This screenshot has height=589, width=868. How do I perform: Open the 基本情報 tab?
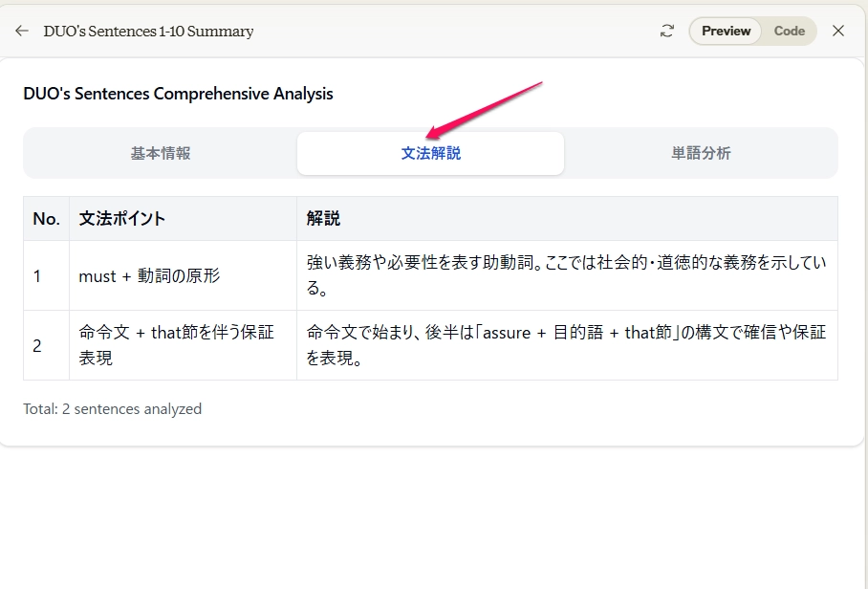(161, 153)
